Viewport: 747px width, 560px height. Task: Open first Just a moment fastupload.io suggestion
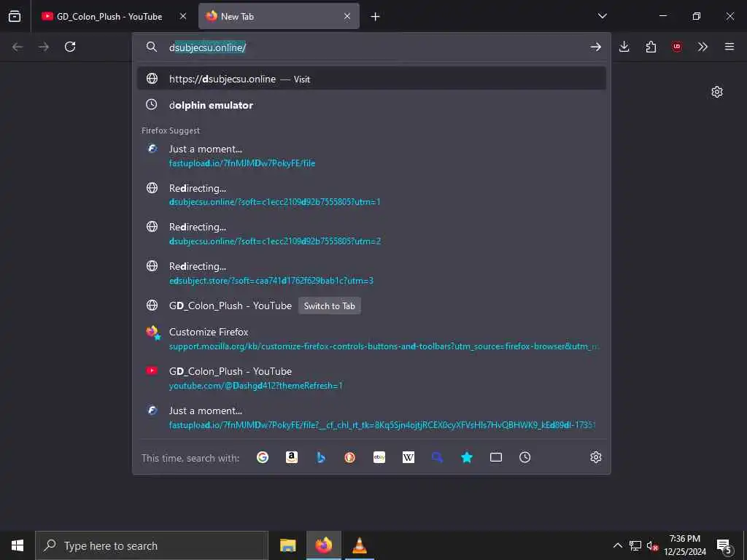coord(371,156)
